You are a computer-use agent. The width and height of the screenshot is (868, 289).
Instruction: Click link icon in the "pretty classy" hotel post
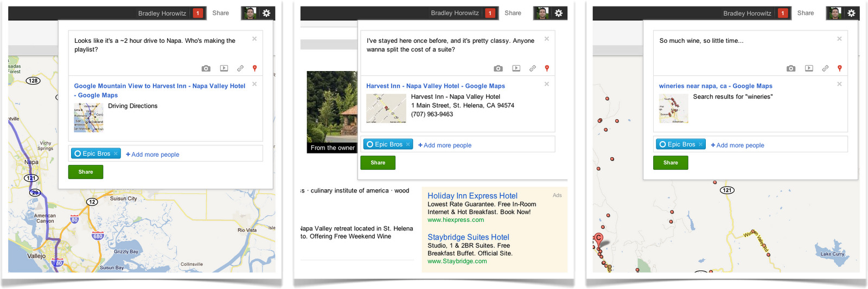[x=532, y=68]
